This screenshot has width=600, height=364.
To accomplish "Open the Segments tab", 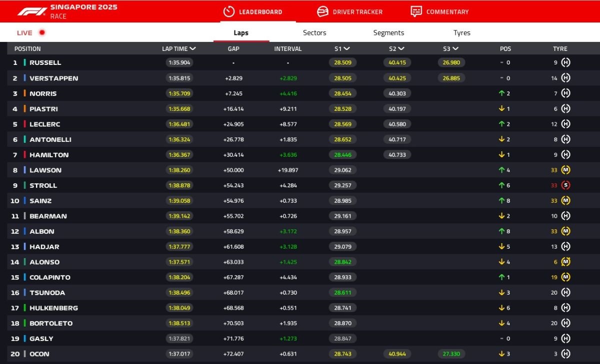I will (x=388, y=33).
